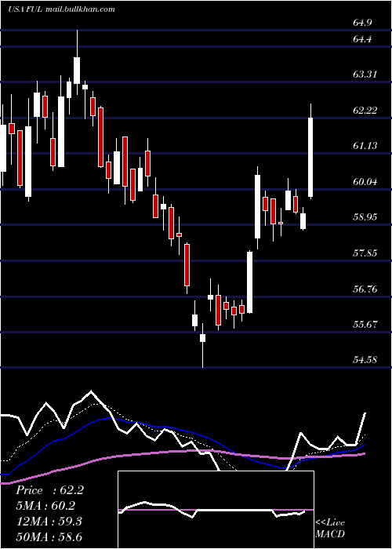Select the 64.4 price axis label
This screenshot has width=392, height=549.
coord(362,39)
